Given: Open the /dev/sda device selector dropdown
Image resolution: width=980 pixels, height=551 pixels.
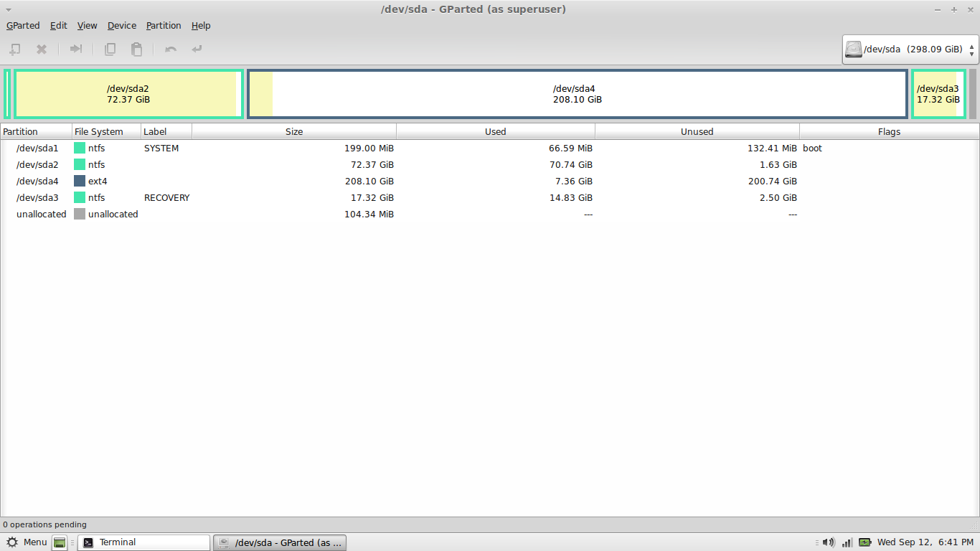Looking at the screenshot, I should 910,50.
